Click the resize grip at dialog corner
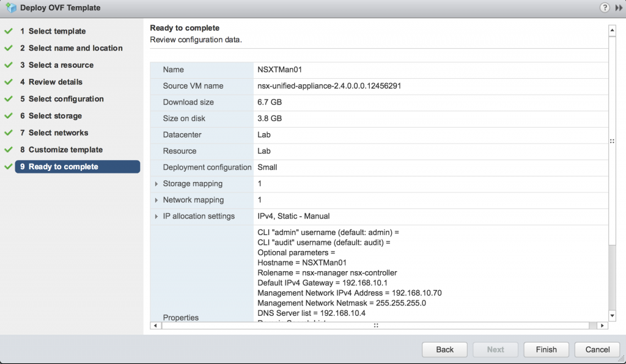626x364 pixels. click(621, 359)
